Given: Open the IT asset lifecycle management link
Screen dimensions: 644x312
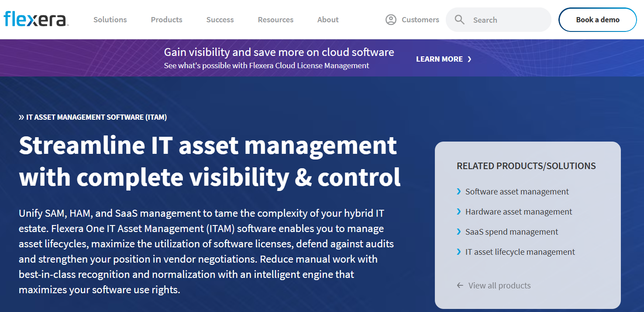Looking at the screenshot, I should (520, 252).
